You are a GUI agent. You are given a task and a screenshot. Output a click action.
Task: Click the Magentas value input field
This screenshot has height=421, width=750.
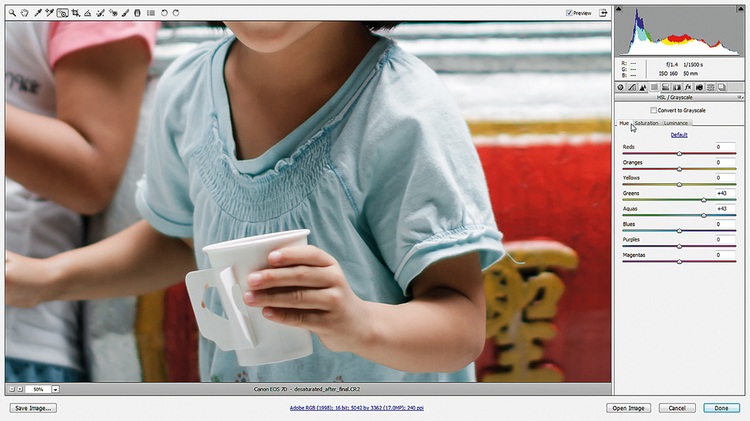pos(725,255)
